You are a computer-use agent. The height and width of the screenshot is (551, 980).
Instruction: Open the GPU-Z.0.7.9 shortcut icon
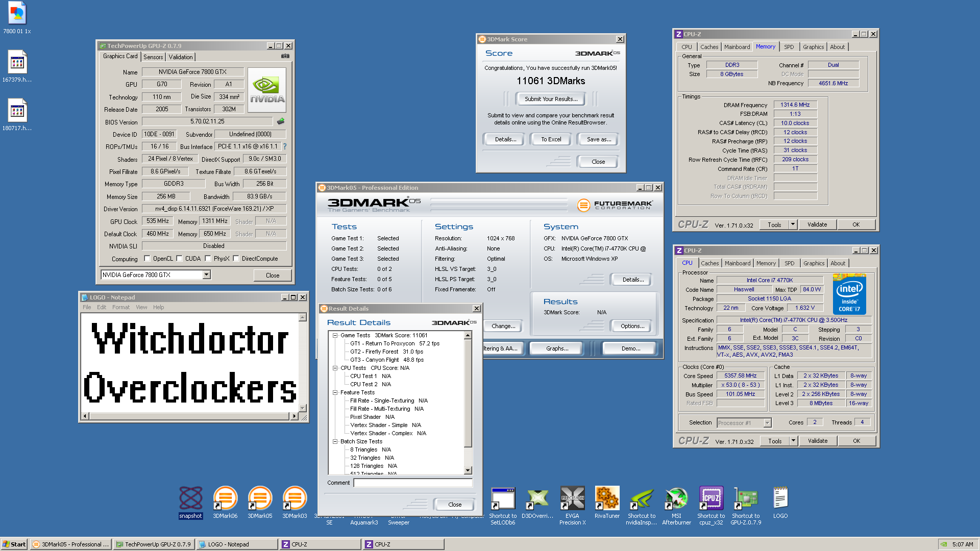(746, 506)
